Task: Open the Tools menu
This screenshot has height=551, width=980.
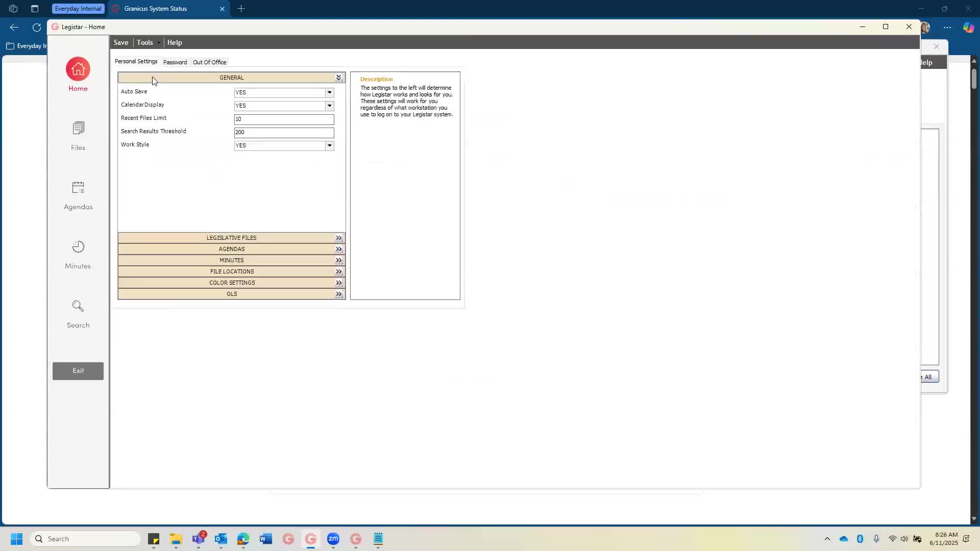Action: tap(145, 42)
